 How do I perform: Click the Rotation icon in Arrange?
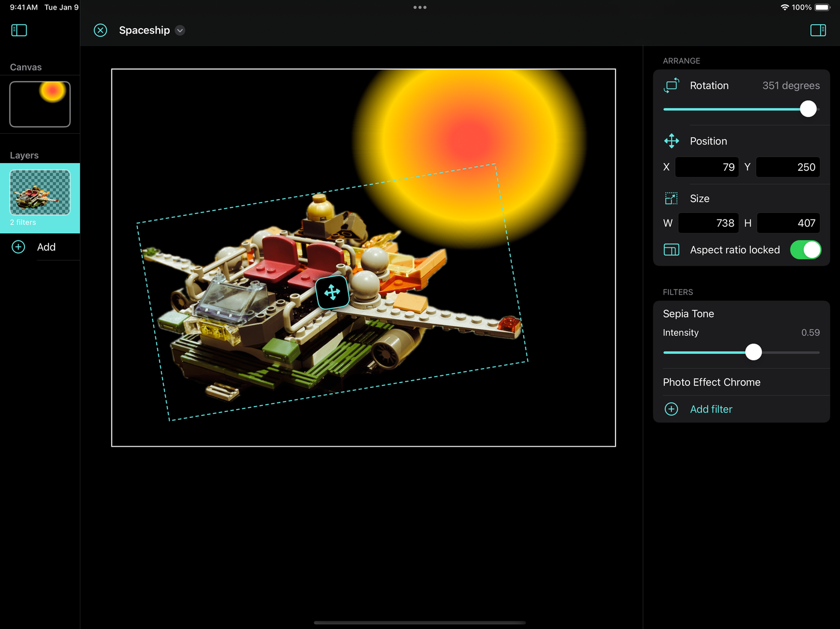[x=671, y=86]
